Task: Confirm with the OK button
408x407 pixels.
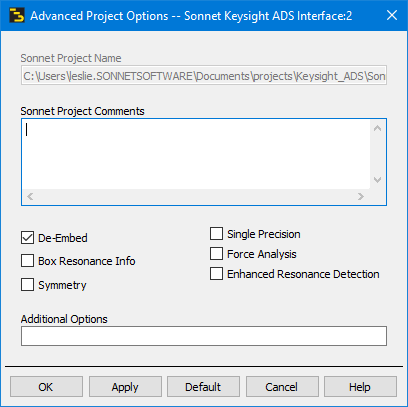Action: point(46,387)
